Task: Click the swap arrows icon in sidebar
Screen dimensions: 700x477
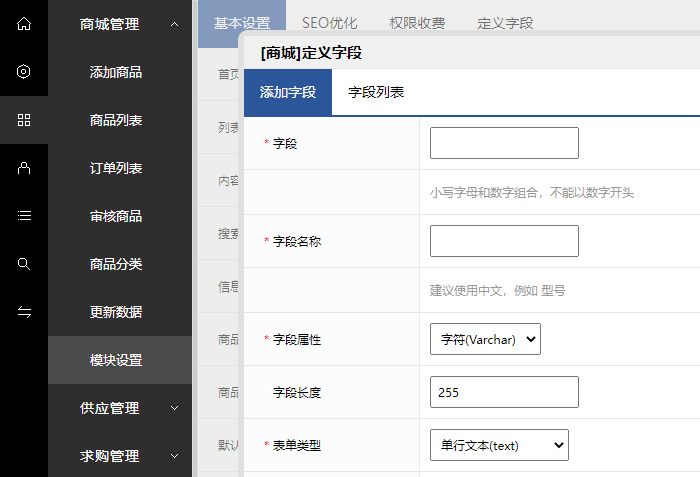Action: tap(24, 311)
